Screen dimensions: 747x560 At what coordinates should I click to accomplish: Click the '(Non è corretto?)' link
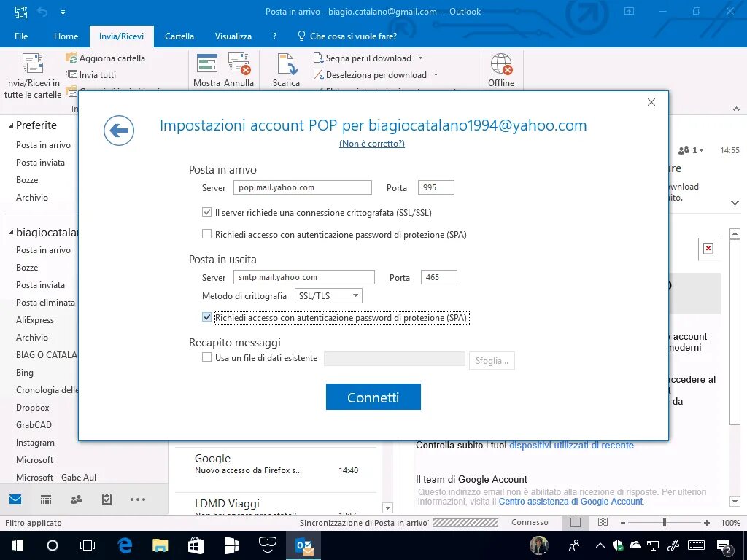pos(372,144)
